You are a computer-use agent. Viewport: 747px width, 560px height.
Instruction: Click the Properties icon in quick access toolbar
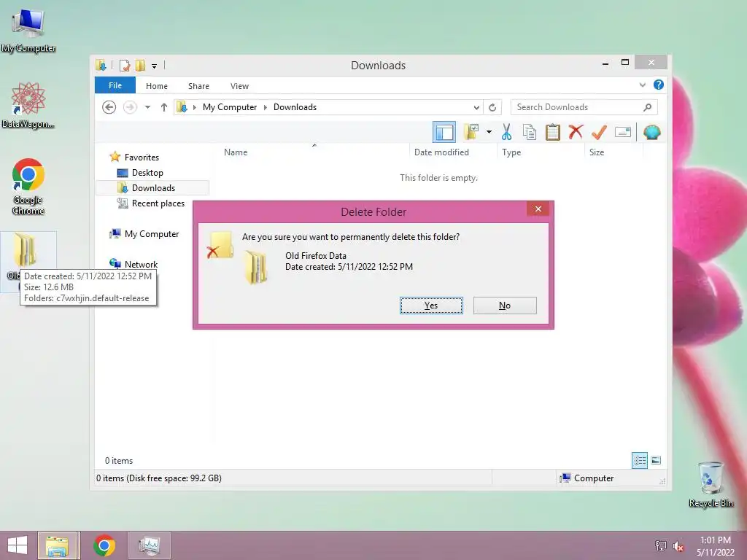point(125,65)
